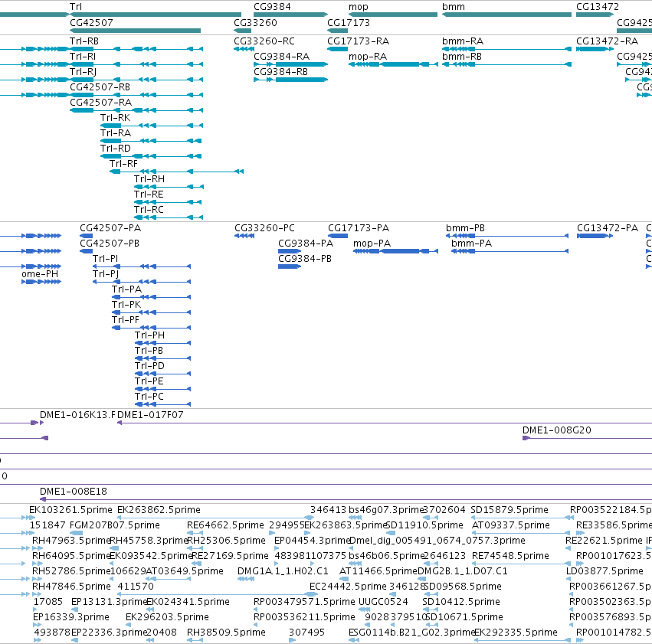Click the truncated ome-PH protein label

pyautogui.click(x=40, y=274)
